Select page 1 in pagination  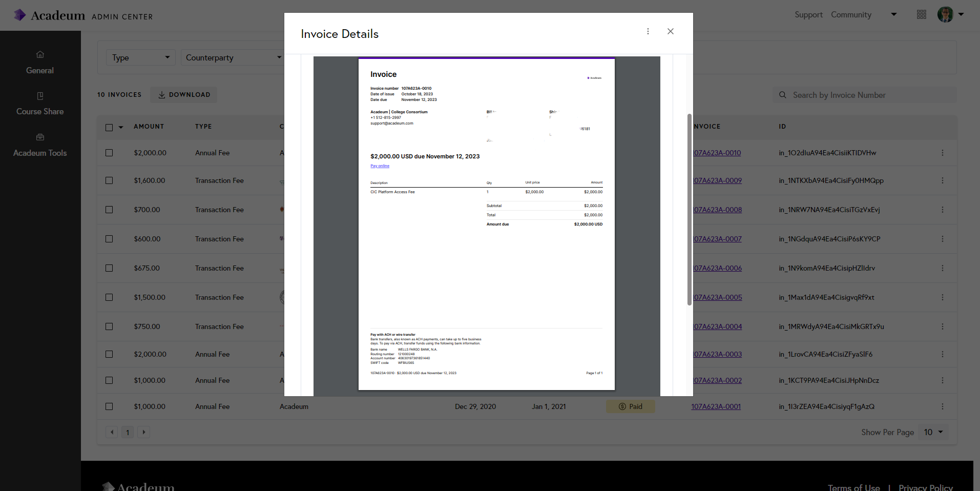click(128, 432)
